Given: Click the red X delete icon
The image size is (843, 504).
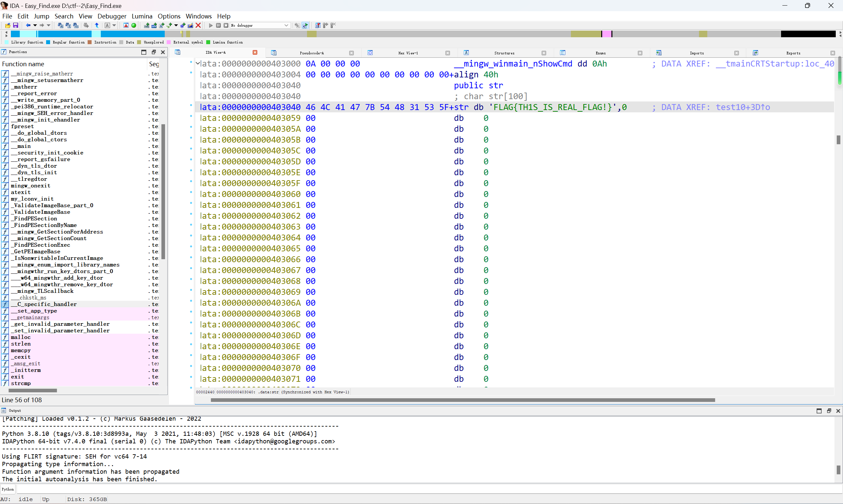Looking at the screenshot, I should [x=198, y=25].
